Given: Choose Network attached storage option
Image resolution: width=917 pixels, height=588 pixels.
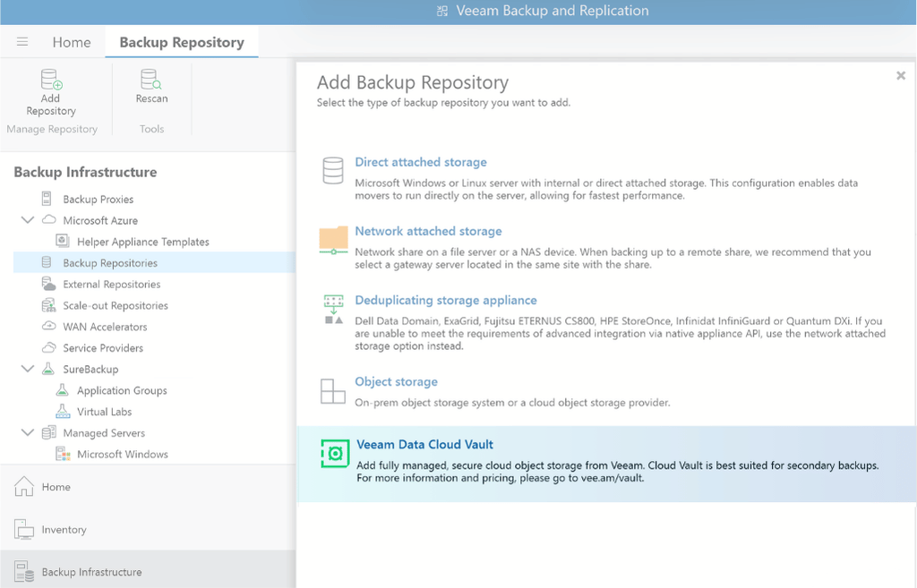Looking at the screenshot, I should click(428, 231).
